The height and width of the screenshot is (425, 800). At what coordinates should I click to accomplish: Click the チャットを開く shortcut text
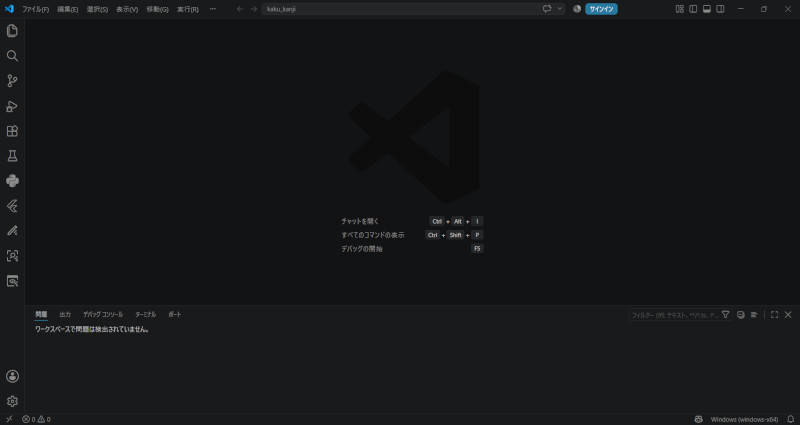click(360, 221)
